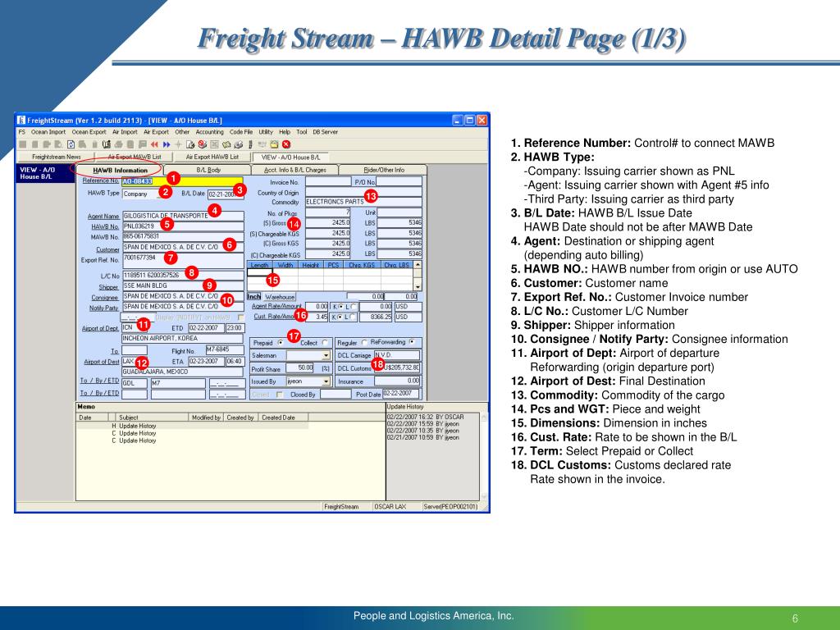Image resolution: width=840 pixels, height=630 pixels.
Task: Click the Commodity field ELECTRONCS PARTS
Action: pyautogui.click(x=363, y=202)
